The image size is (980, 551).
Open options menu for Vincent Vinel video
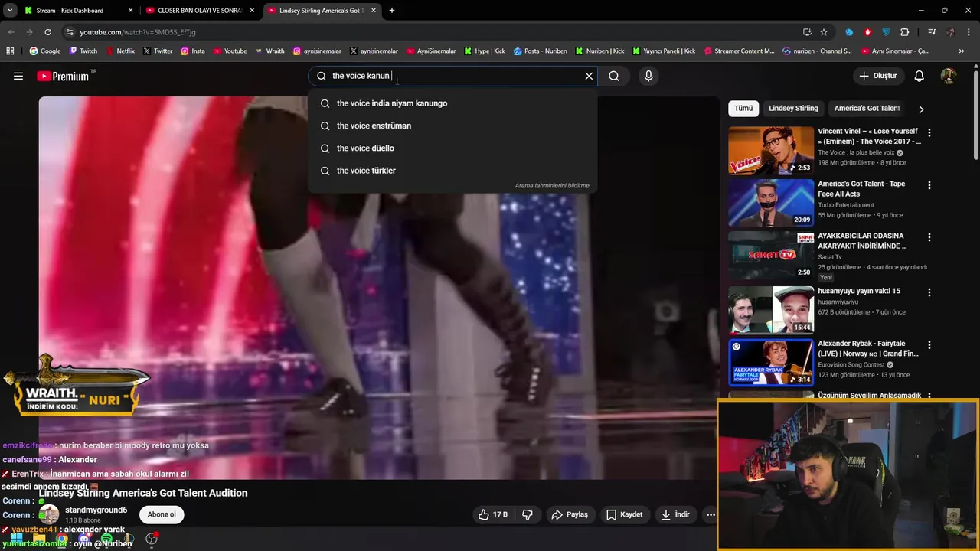[929, 133]
